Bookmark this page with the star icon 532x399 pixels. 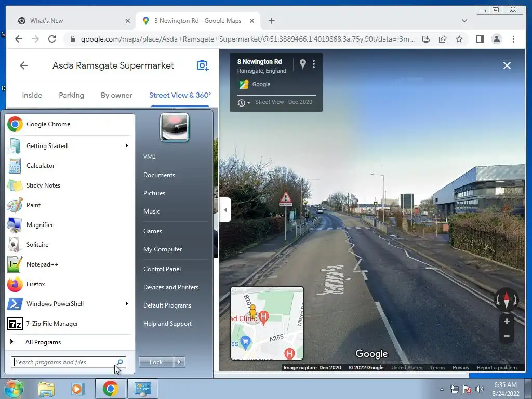pos(459,39)
